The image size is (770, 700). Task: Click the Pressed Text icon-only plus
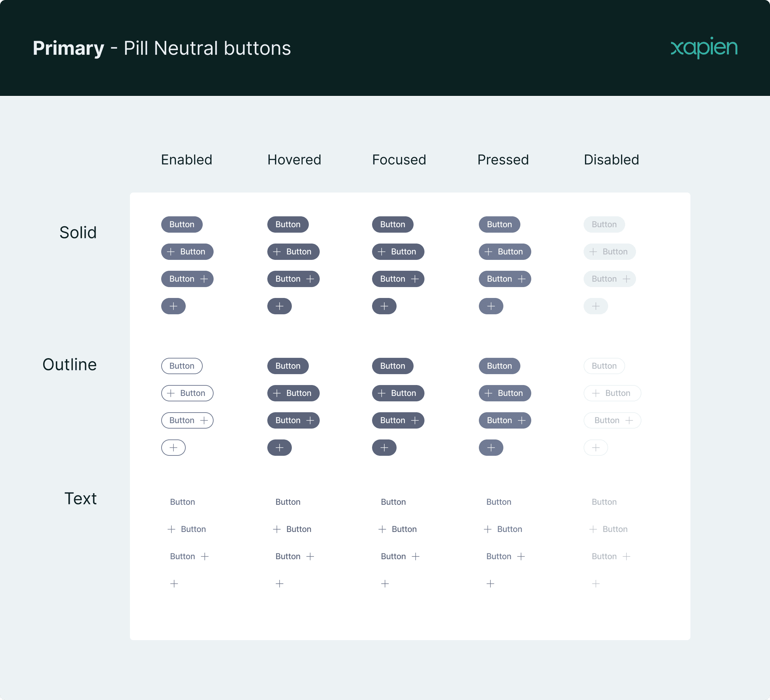coord(490,584)
